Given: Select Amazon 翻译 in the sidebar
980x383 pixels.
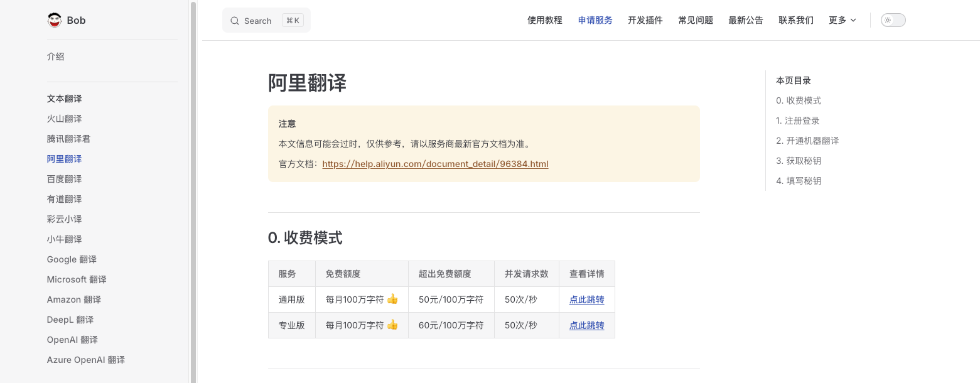Looking at the screenshot, I should (x=74, y=299).
